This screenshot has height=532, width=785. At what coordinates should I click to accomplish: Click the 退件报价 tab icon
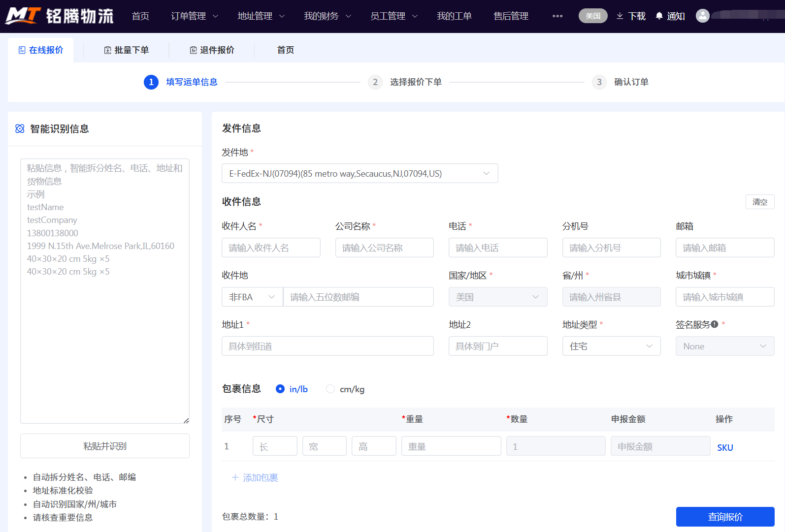[x=193, y=50]
